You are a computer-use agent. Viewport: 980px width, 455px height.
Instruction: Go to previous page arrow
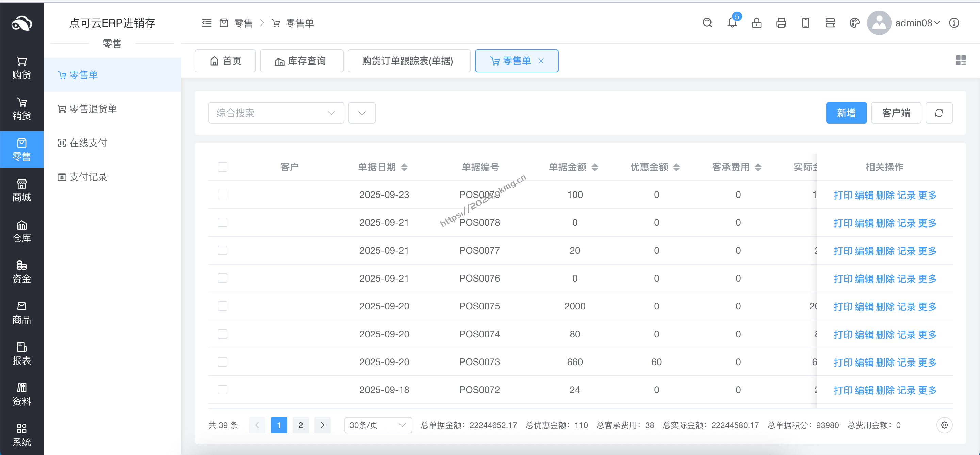click(x=257, y=425)
